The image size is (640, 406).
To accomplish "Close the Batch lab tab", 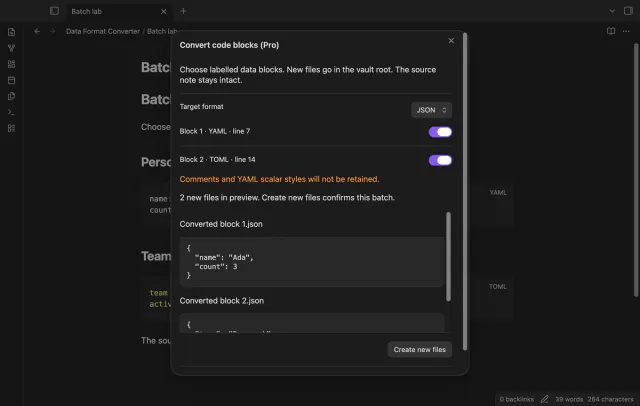I will coord(164,11).
